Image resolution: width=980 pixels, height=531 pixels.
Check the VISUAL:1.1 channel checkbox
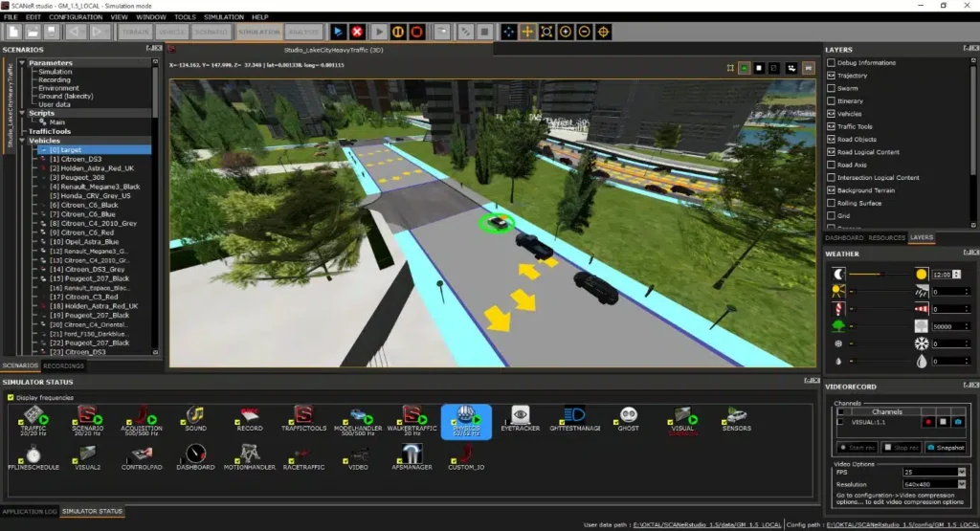click(x=840, y=422)
